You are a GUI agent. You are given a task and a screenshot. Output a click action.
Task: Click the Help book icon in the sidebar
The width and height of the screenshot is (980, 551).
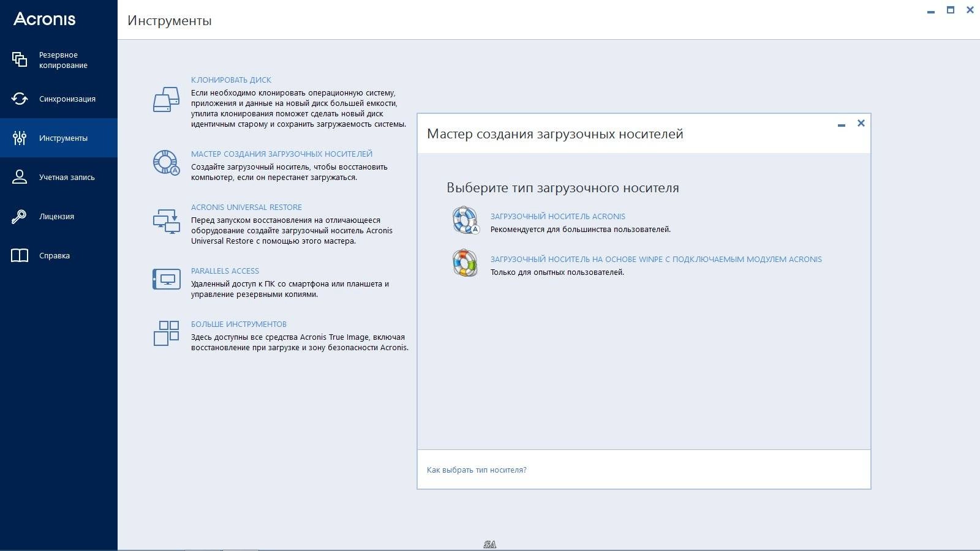pos(20,255)
